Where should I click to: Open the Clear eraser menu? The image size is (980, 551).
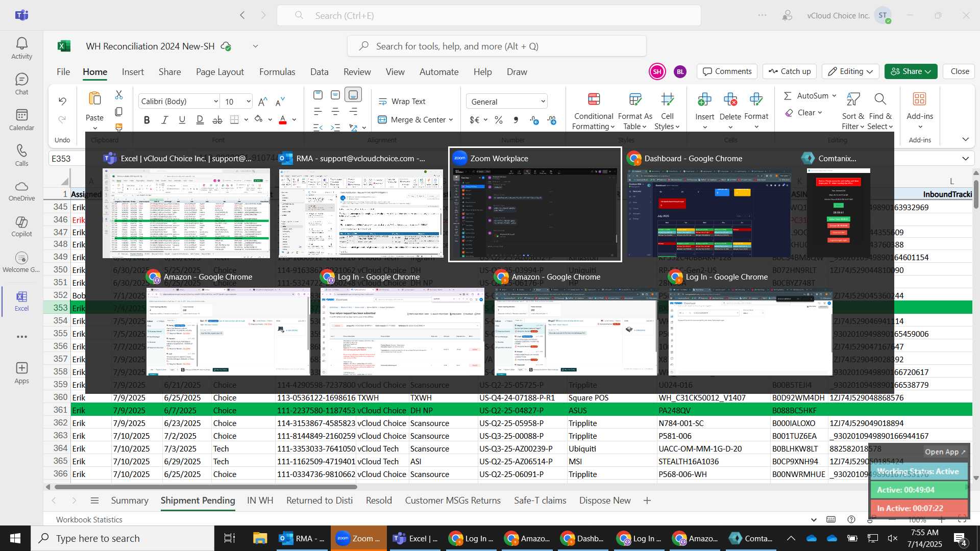coord(803,113)
